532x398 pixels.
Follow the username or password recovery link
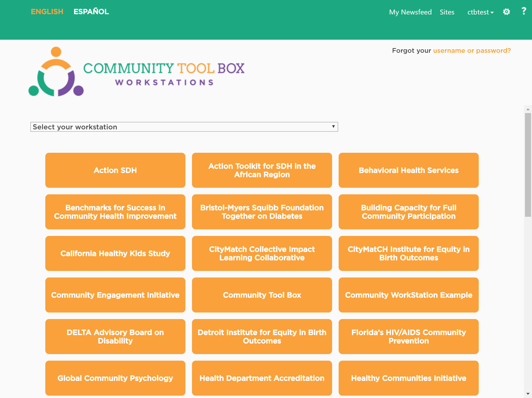(x=472, y=50)
